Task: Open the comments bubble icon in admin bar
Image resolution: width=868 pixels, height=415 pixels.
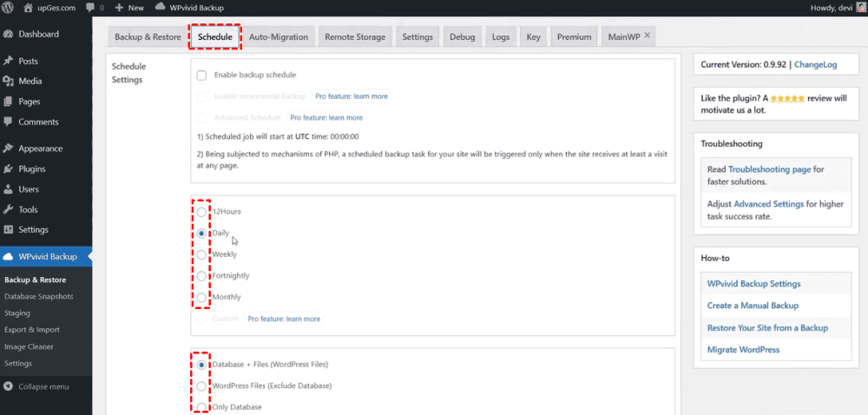Action: tap(90, 8)
